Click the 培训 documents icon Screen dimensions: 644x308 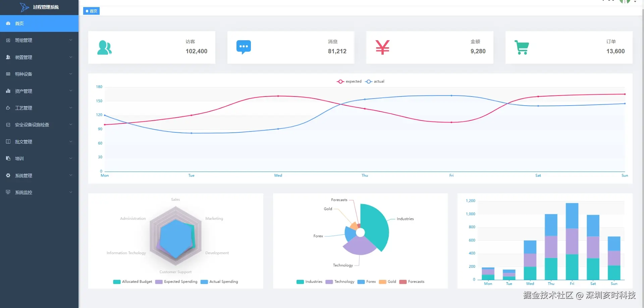point(8,159)
